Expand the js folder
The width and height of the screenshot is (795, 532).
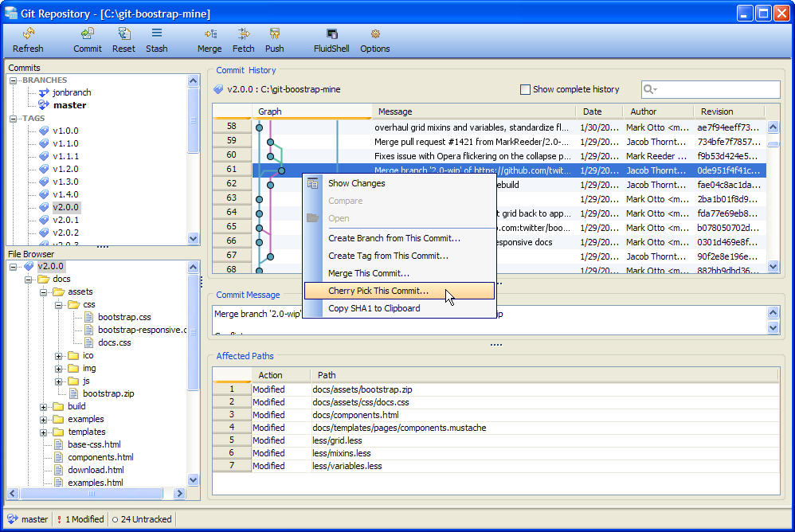(x=59, y=381)
